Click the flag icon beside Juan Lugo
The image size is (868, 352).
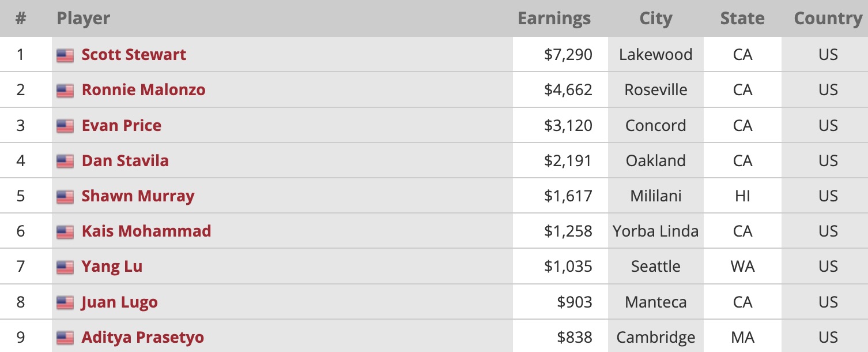click(x=65, y=302)
